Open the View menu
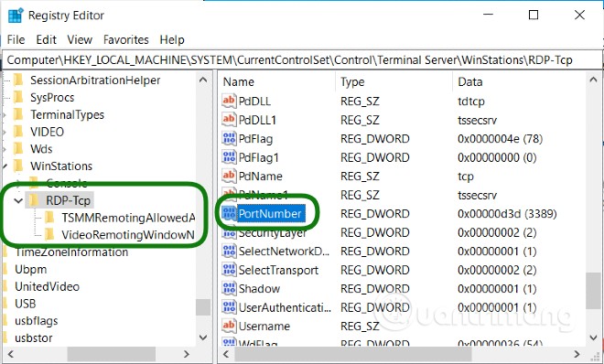This screenshot has height=364, width=604. click(x=80, y=39)
